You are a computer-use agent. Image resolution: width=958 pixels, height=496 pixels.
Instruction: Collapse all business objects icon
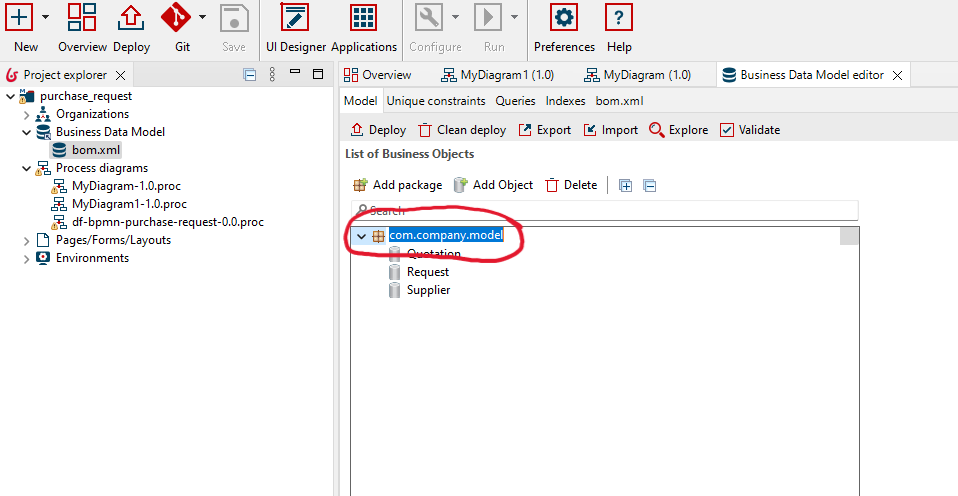tap(649, 185)
